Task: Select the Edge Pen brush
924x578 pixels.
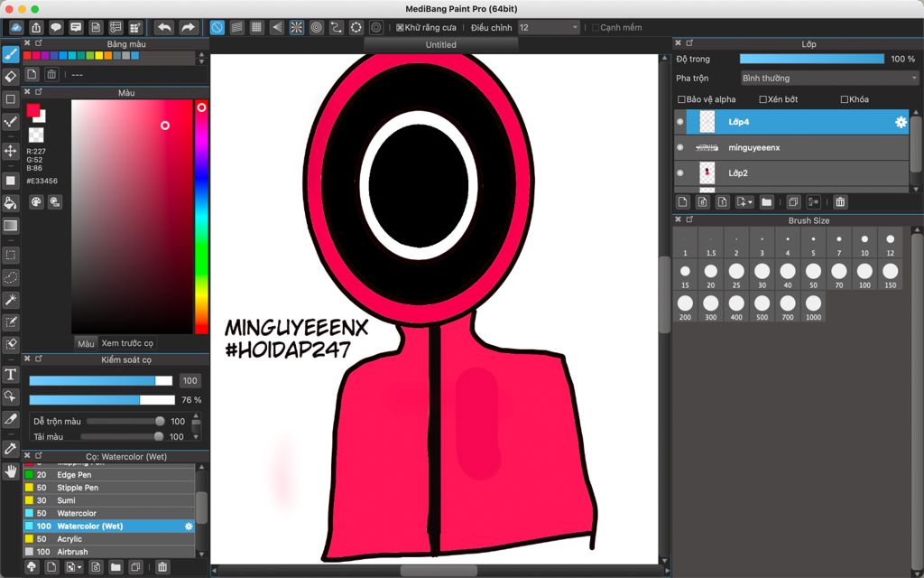Action: (109, 475)
